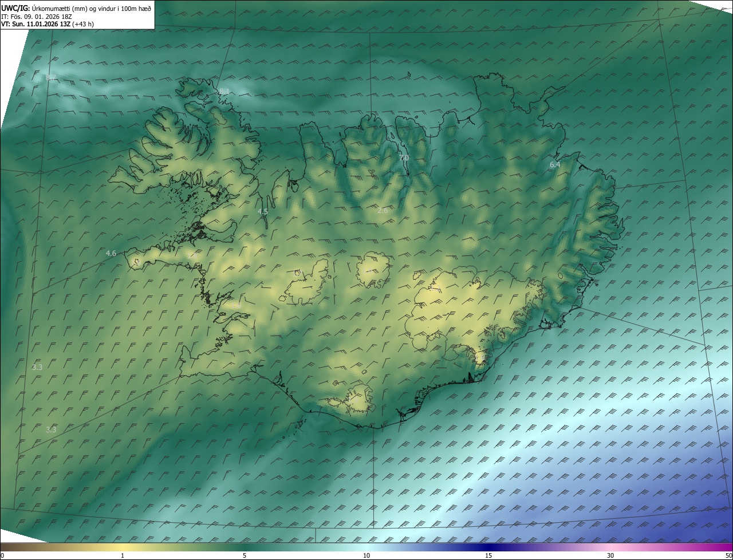Click the 2.6 value label on the map
This screenshot has height=560, width=733.
(383, 210)
